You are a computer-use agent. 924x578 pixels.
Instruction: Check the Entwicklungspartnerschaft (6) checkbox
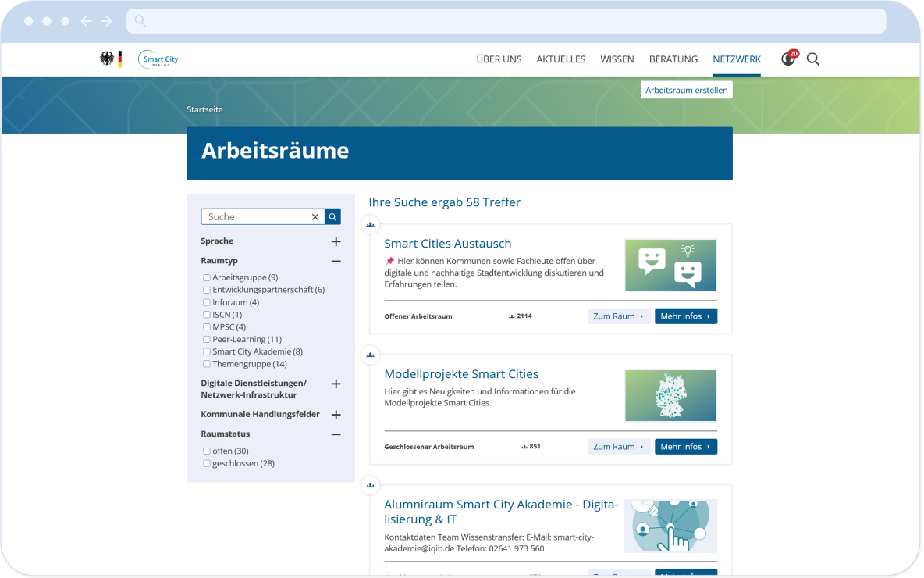[207, 291]
